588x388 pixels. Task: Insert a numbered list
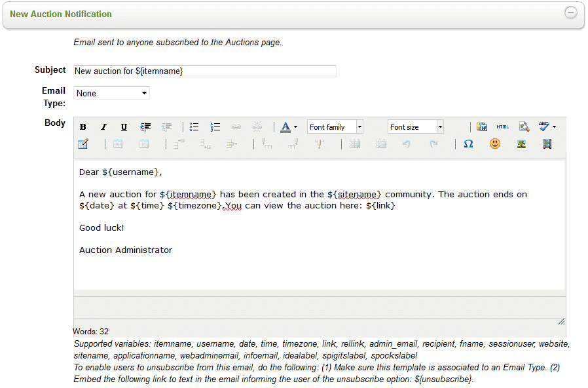click(215, 127)
